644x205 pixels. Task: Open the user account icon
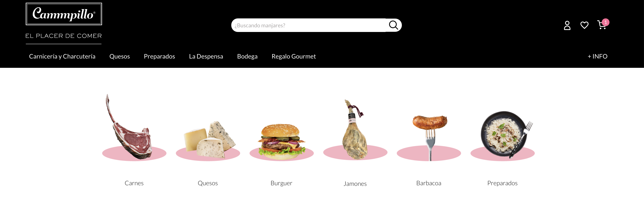click(x=567, y=25)
